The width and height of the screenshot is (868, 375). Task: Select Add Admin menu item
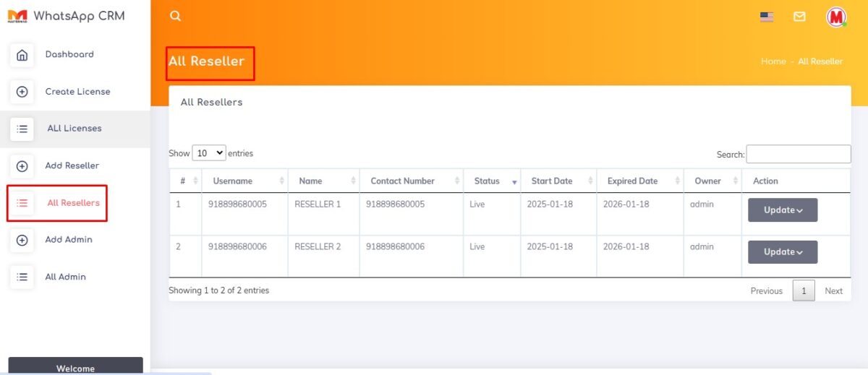coord(69,240)
